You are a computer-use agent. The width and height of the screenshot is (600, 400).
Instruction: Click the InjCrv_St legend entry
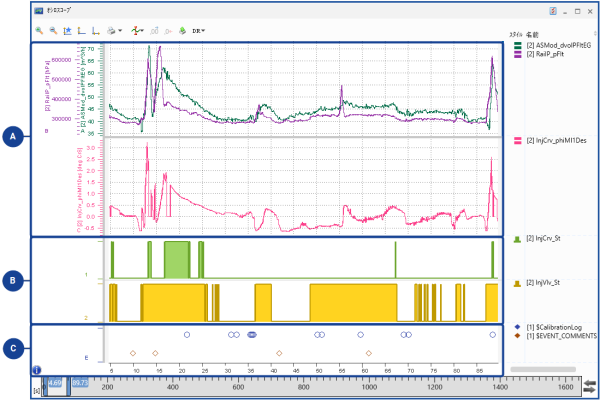pyautogui.click(x=545, y=240)
